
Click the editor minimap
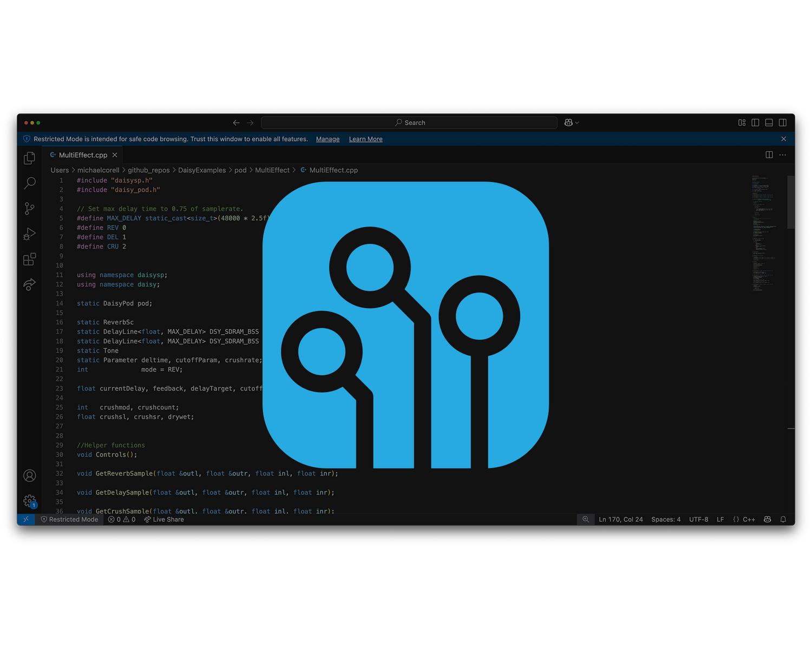[x=764, y=233]
